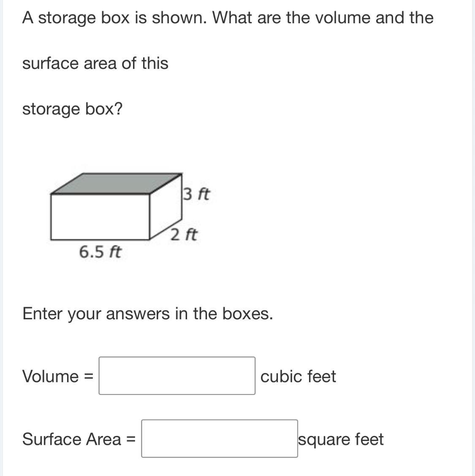
Task: Click the "A storage box is shown" sentence
Action: (x=114, y=18)
